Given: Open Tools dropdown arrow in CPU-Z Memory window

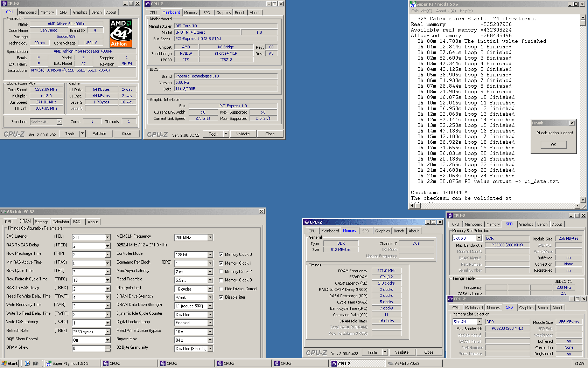Looking at the screenshot, I should click(385, 352).
